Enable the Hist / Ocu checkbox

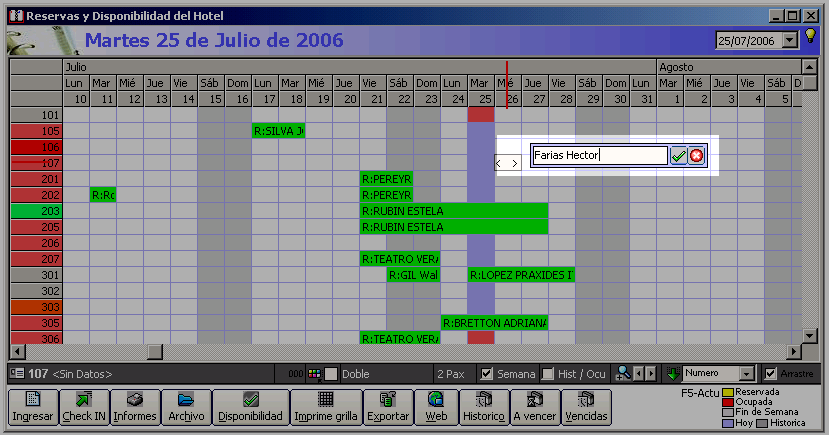547,374
